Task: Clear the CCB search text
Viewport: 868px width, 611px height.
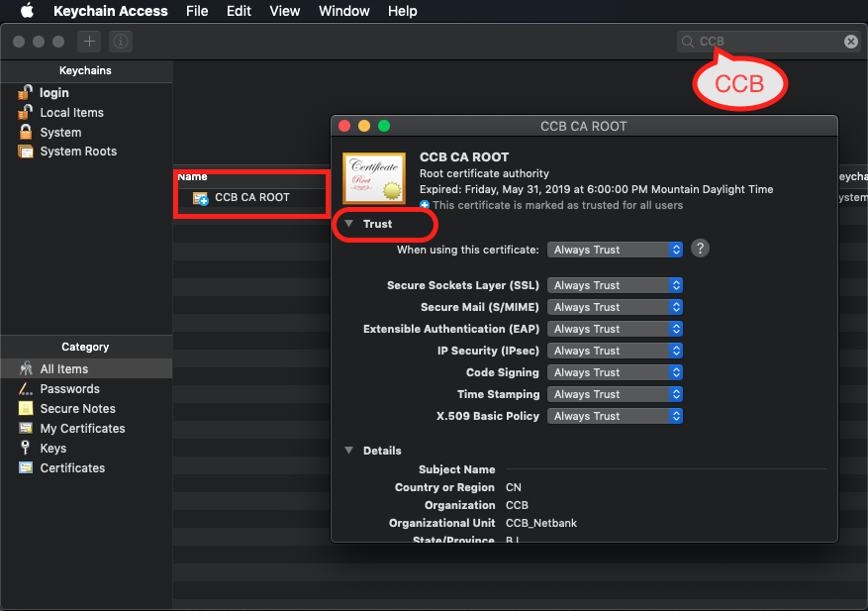Action: [x=851, y=42]
